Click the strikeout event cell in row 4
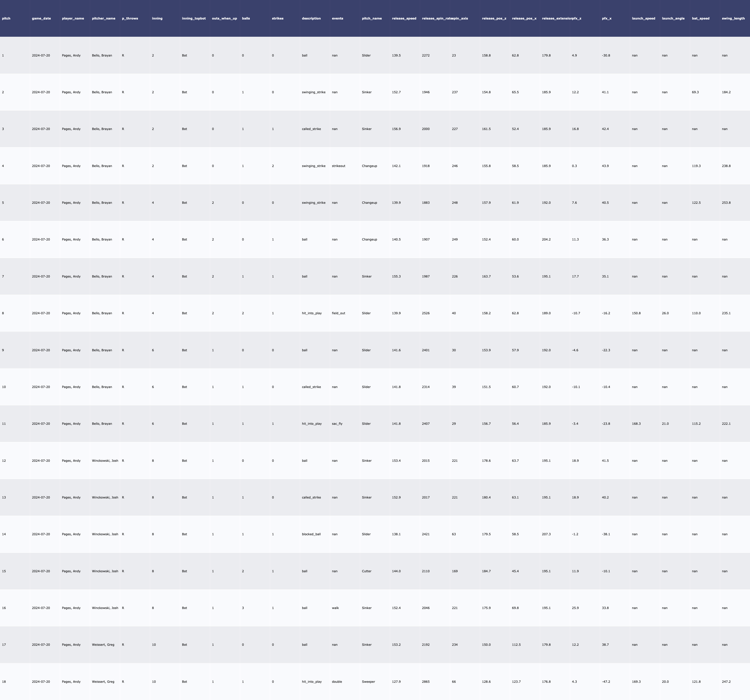Image resolution: width=750 pixels, height=700 pixels. (x=338, y=166)
